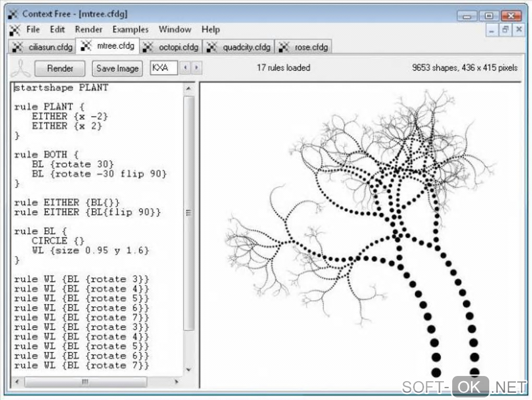Open the Edit menu
This screenshot has height=400, width=532.
57,30
